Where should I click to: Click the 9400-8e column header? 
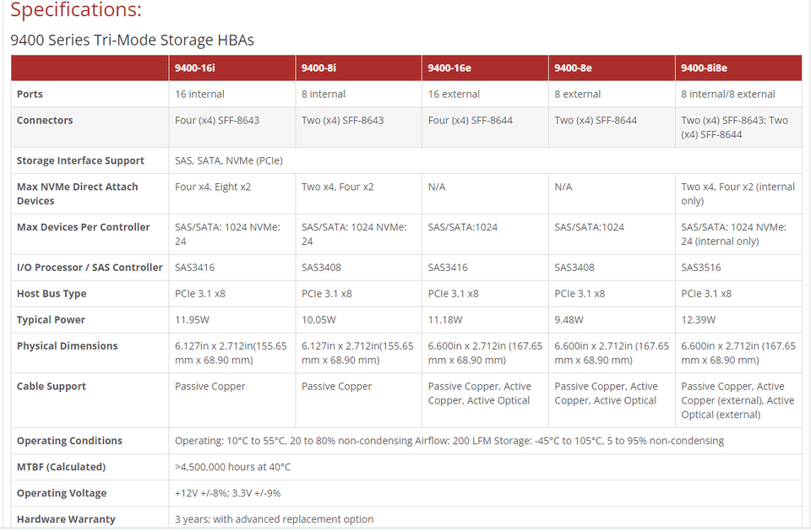[573, 68]
